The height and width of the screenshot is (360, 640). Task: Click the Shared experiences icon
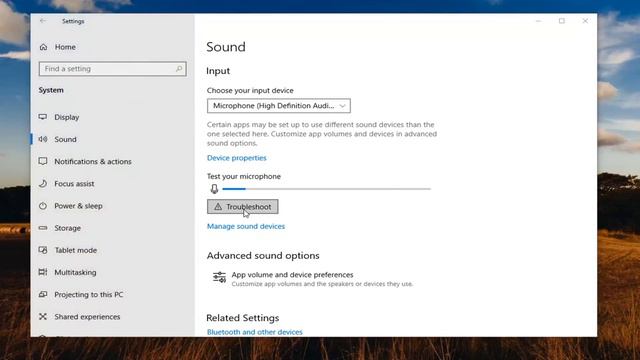tap(43, 316)
